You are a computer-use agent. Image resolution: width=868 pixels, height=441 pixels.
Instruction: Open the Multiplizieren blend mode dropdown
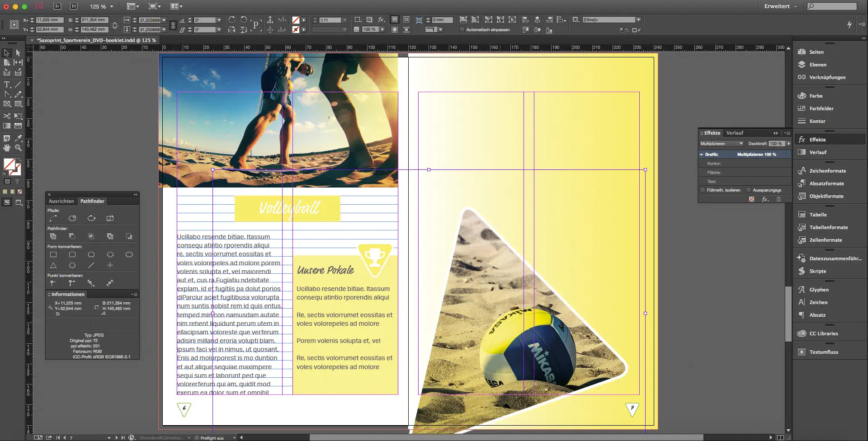(722, 144)
